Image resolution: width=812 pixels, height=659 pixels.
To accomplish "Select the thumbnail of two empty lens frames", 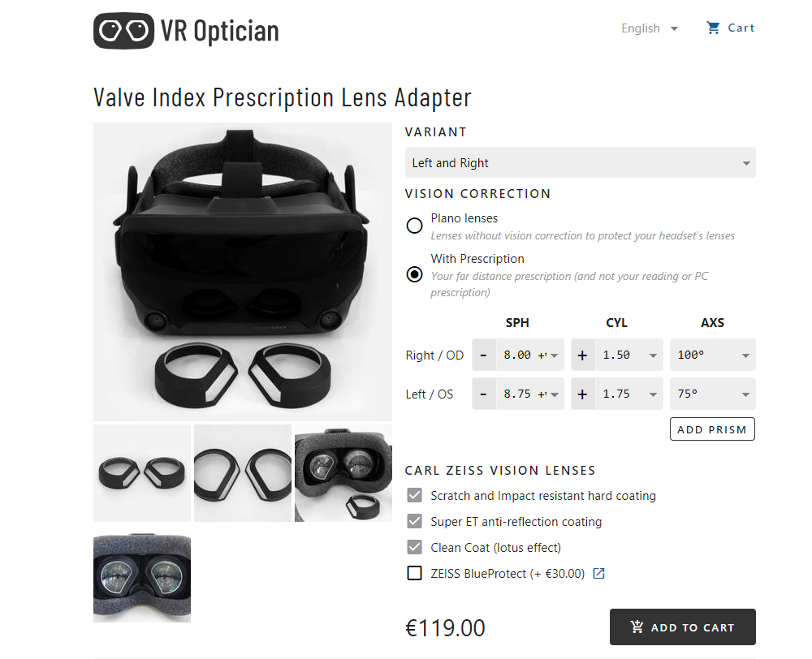I will [242, 473].
